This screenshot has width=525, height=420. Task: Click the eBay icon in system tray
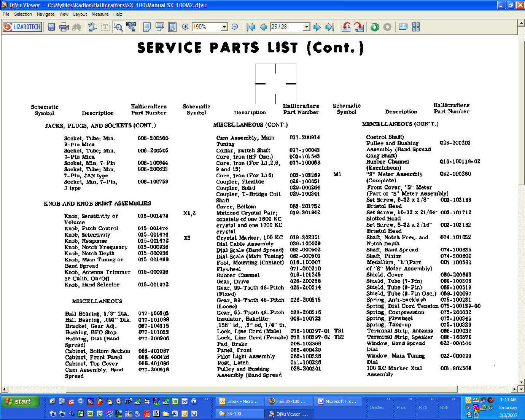tap(476, 400)
